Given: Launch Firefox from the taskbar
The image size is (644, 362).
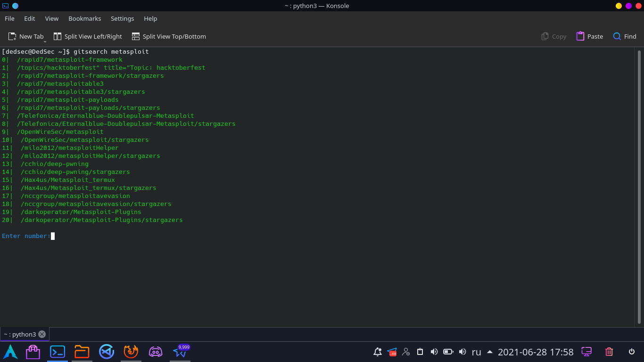Looking at the screenshot, I should coord(131,352).
